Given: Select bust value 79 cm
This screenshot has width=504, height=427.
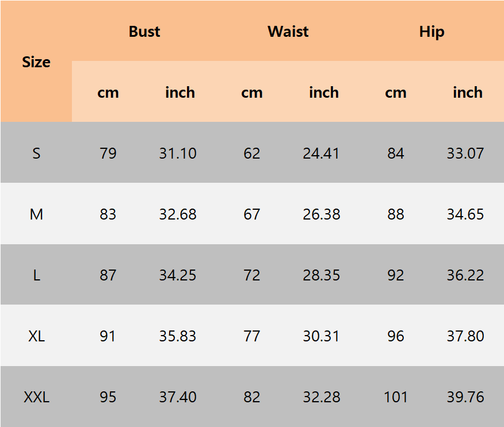Looking at the screenshot, I should click(x=108, y=153).
